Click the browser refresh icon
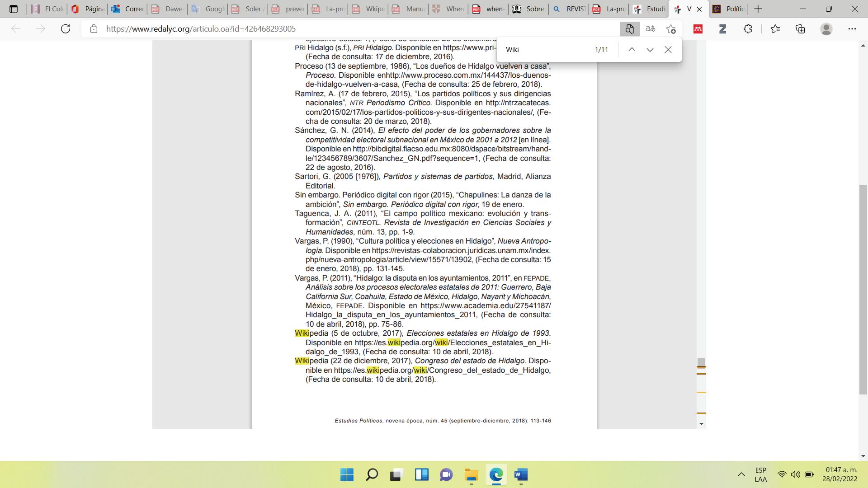Image resolution: width=868 pixels, height=488 pixels. tap(66, 29)
